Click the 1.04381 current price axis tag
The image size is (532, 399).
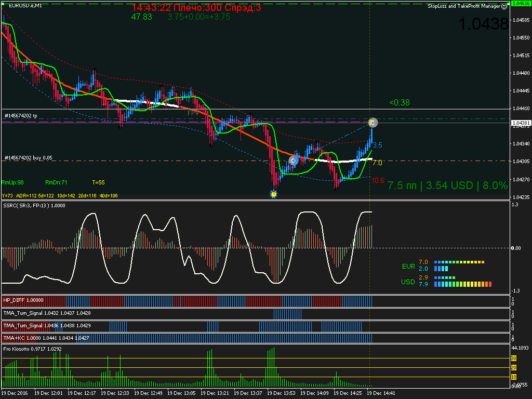[x=521, y=123]
